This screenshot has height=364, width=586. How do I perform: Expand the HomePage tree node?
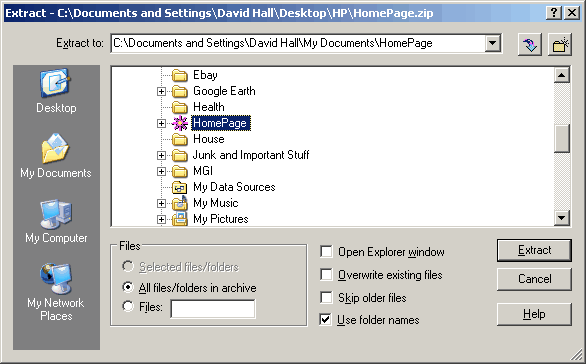[161, 123]
